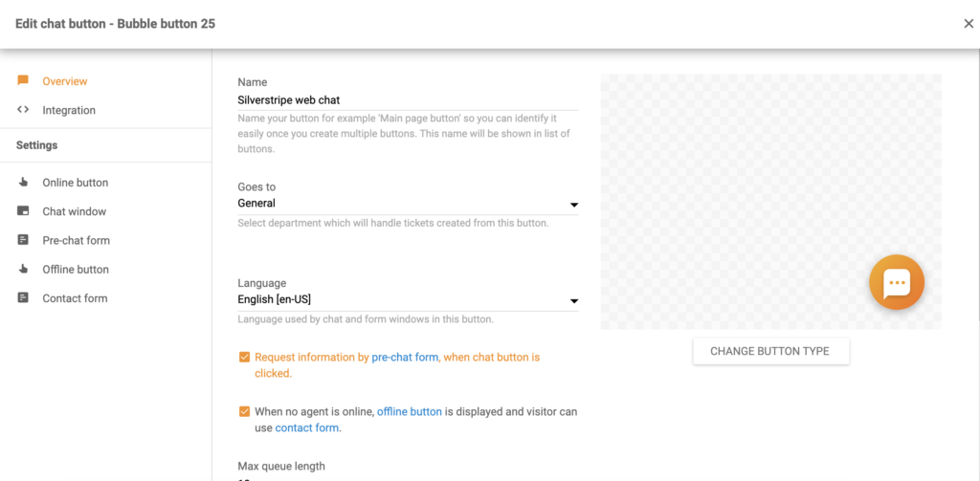Click the Offline button pointer icon
The width and height of the screenshot is (980, 481).
23,270
